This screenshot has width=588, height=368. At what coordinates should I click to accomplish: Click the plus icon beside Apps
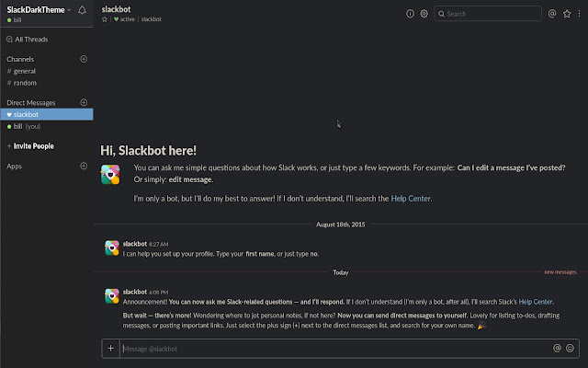84,167
